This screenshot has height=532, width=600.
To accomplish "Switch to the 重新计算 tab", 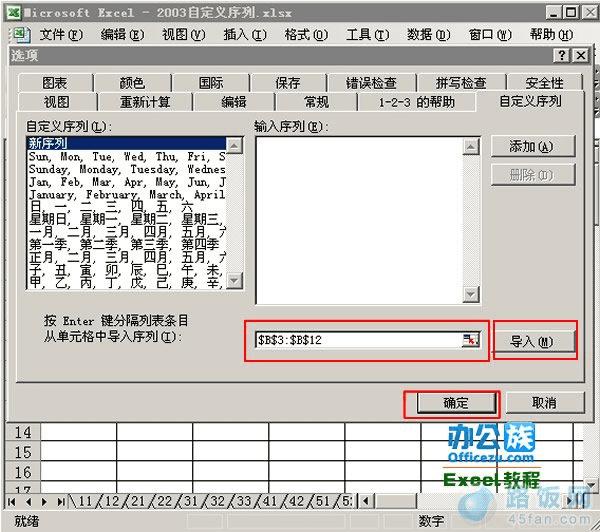I will point(145,102).
